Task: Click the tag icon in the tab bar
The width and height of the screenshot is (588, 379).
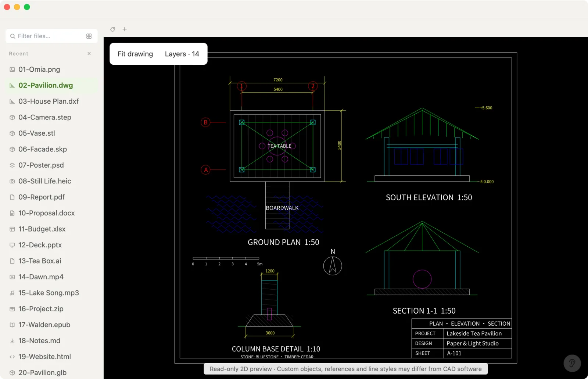Action: [x=113, y=29]
